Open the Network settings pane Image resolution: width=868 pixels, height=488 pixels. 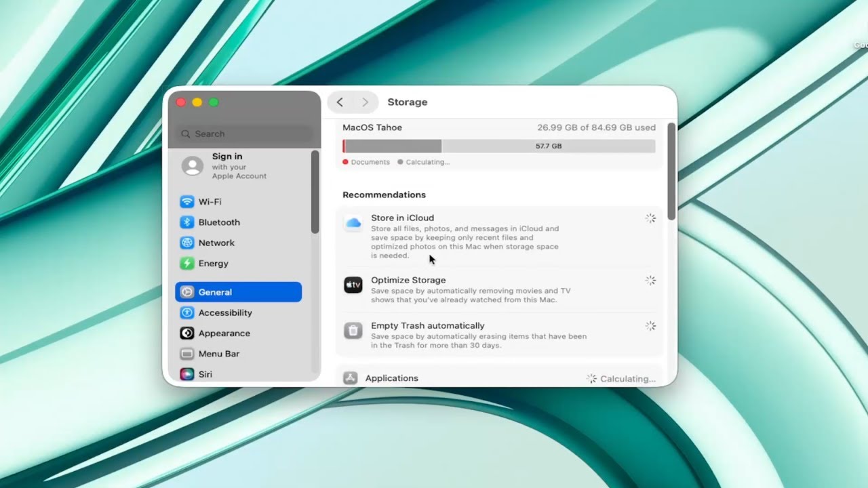(x=239, y=243)
